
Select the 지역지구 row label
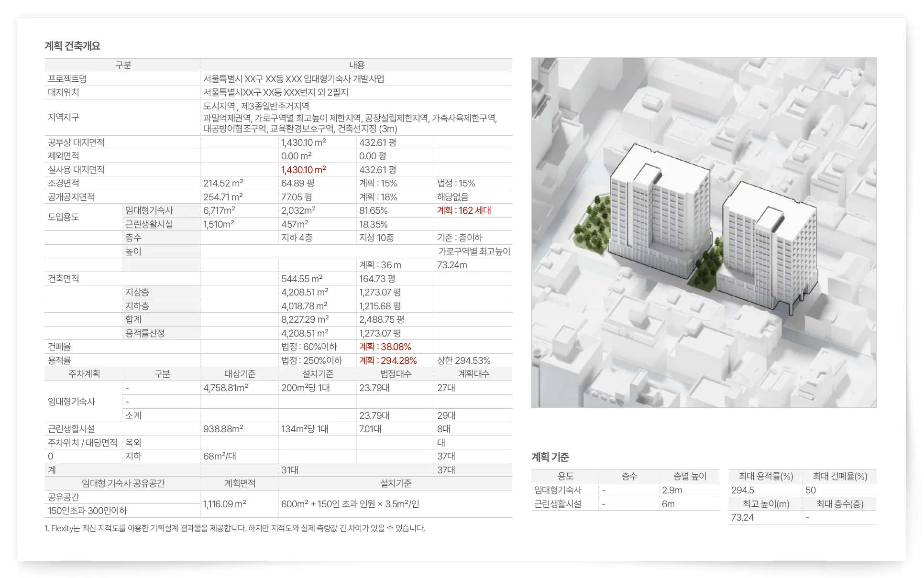click(64, 117)
